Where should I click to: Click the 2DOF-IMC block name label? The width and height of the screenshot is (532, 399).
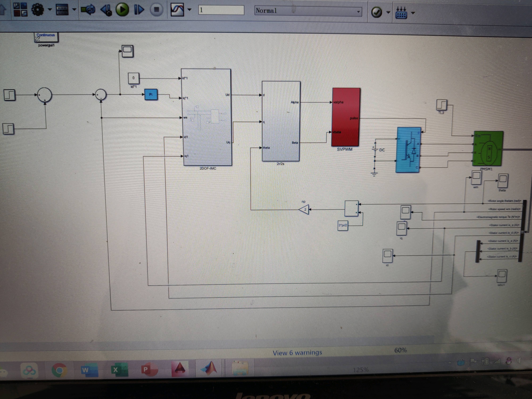(208, 168)
